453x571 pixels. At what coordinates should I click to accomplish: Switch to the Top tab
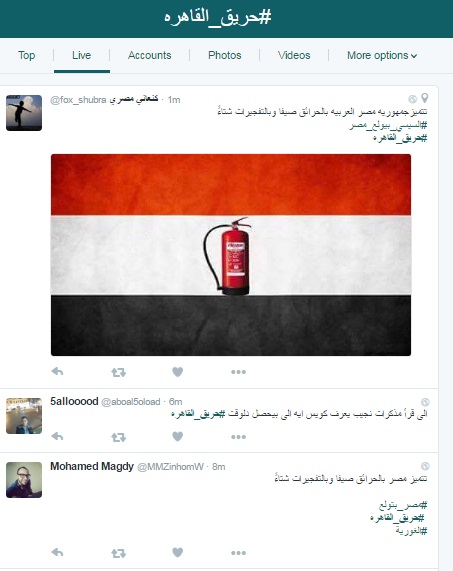coord(27,55)
